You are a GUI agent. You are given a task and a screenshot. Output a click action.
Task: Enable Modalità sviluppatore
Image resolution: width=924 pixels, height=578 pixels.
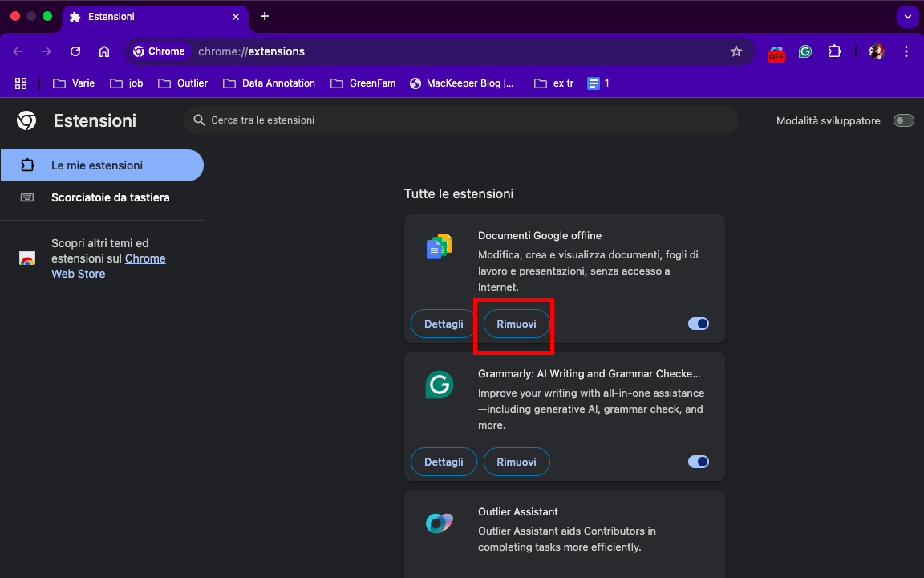tap(903, 120)
